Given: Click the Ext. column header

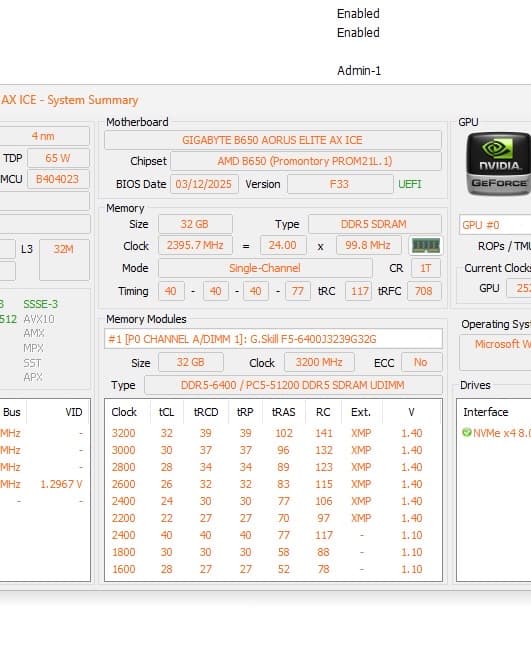Looking at the screenshot, I should coord(361,412).
